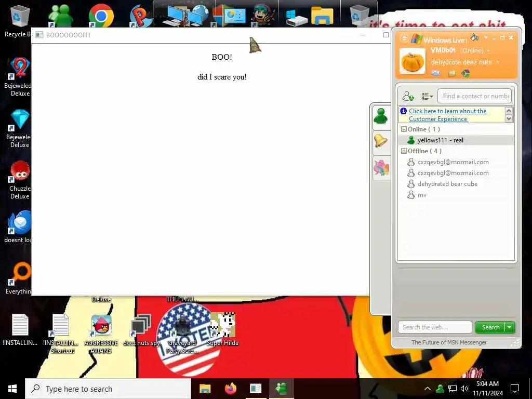Screen dimensions: 532x399
Task: Switch to Messenger via its taskbar button
Action: [x=281, y=389]
